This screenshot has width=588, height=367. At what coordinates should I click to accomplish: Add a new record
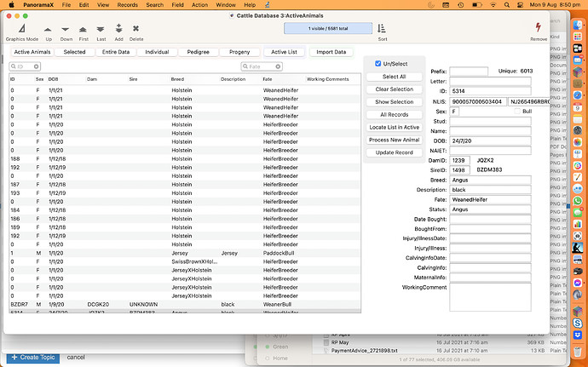tap(118, 32)
